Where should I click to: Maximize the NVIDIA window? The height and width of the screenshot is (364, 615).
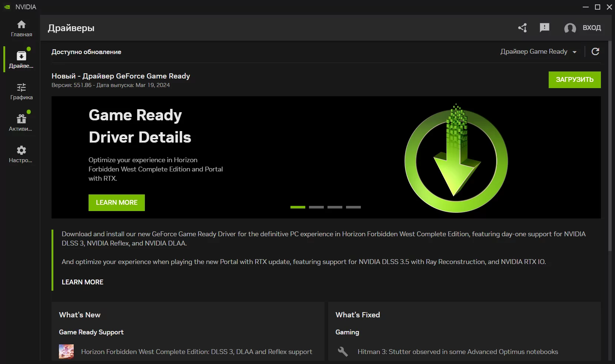[598, 7]
